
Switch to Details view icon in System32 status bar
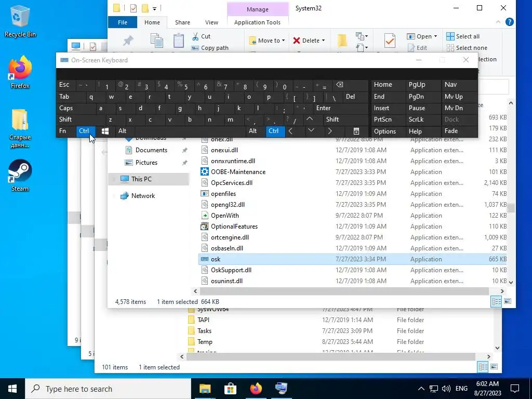tap(496, 301)
